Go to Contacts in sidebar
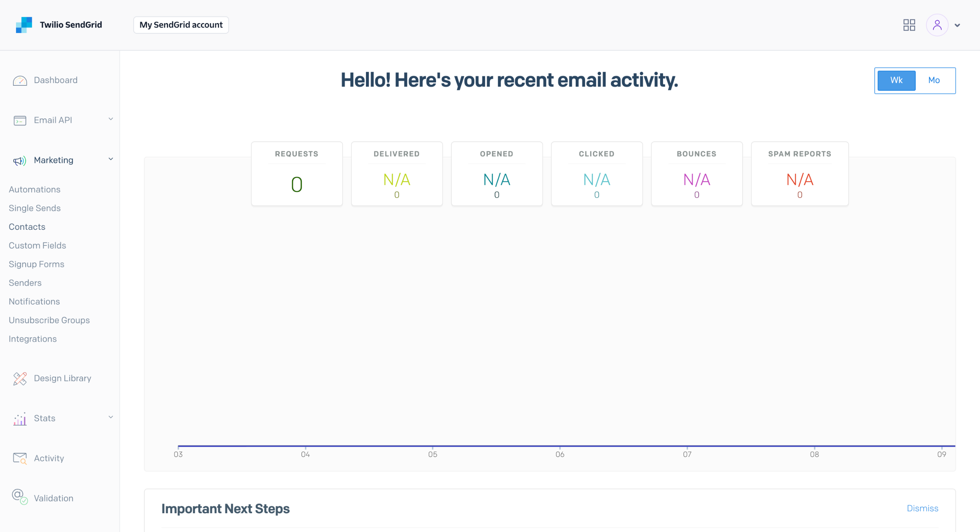The height and width of the screenshot is (532, 980). point(27,227)
